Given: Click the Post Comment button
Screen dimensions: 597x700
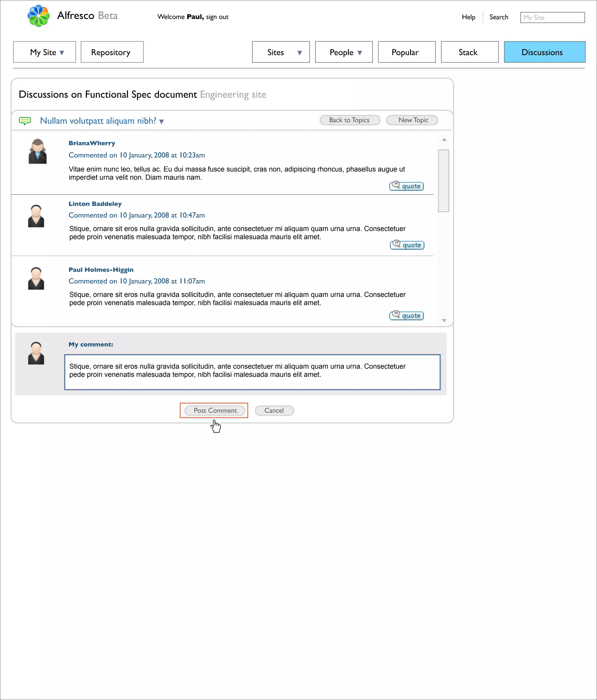Looking at the screenshot, I should 215,410.
